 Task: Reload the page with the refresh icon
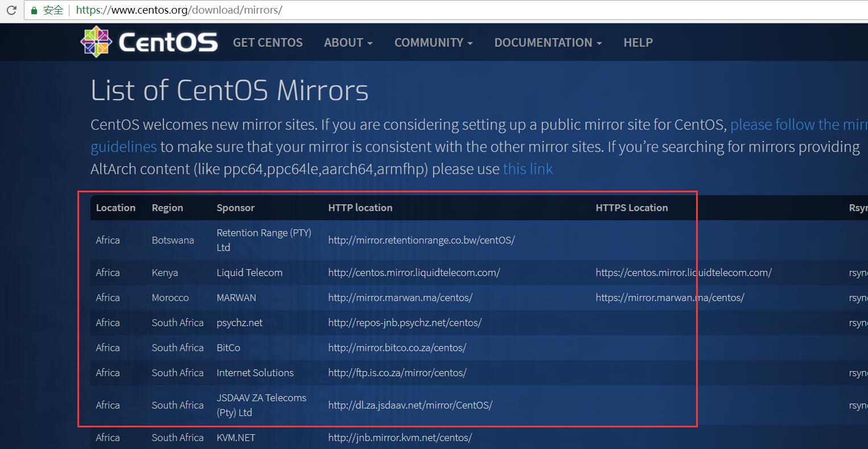click(11, 10)
